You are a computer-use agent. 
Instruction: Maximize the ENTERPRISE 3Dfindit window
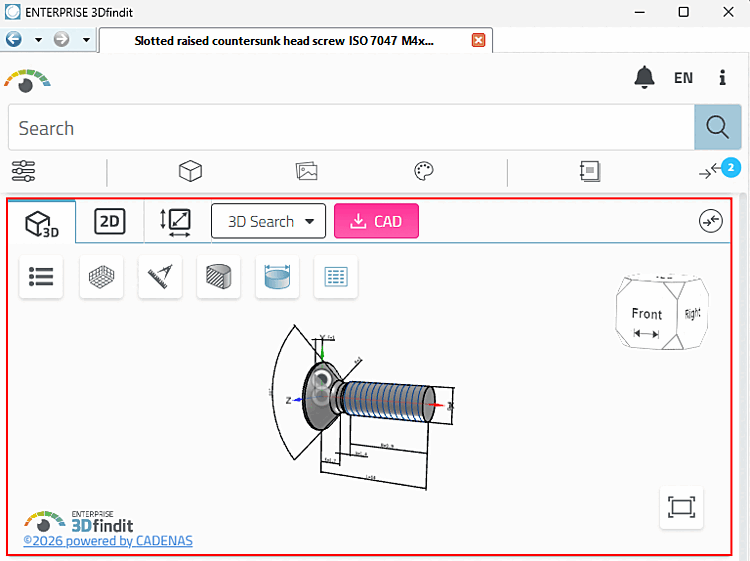(x=684, y=12)
